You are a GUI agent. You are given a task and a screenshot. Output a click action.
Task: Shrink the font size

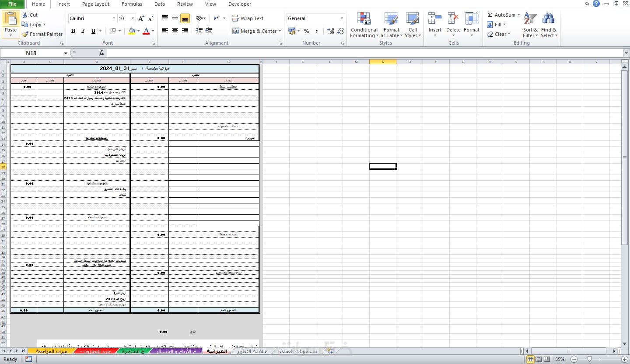pyautogui.click(x=151, y=18)
